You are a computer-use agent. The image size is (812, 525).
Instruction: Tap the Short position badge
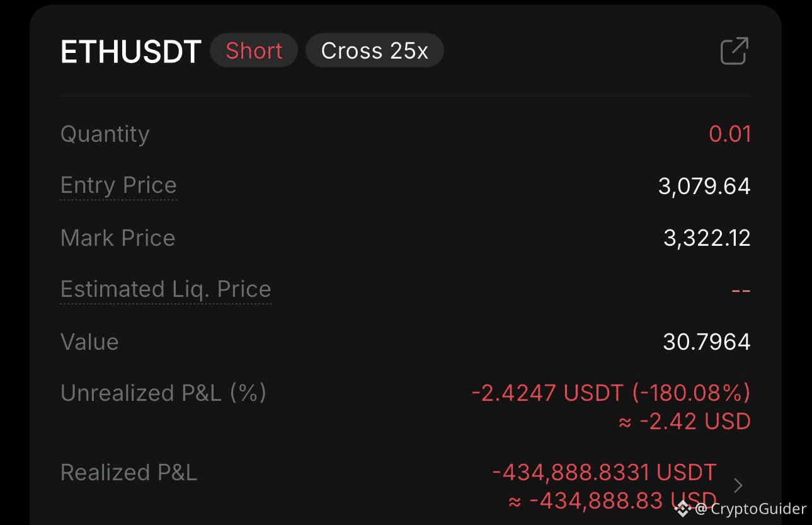[x=254, y=50]
